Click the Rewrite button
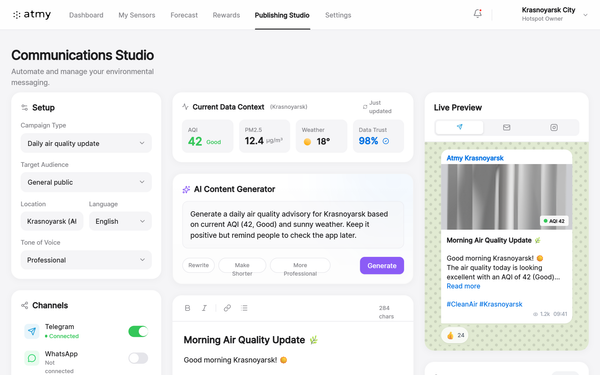 coord(199,265)
